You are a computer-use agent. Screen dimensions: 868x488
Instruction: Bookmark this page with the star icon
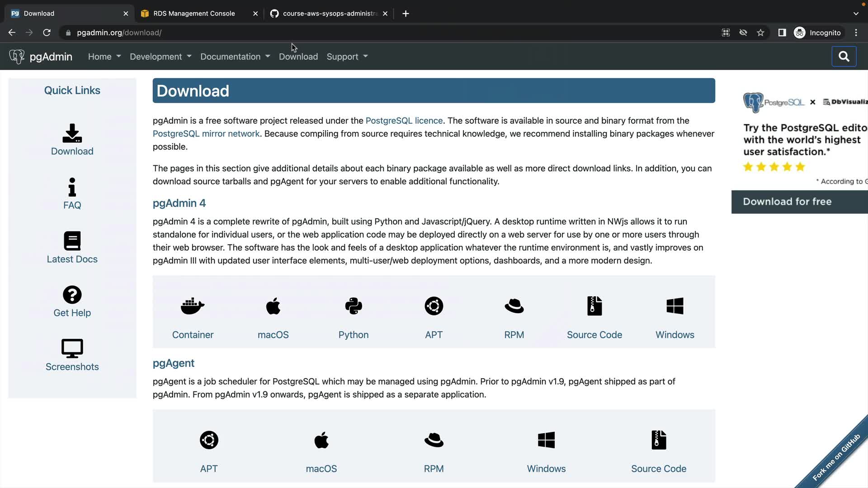(760, 33)
